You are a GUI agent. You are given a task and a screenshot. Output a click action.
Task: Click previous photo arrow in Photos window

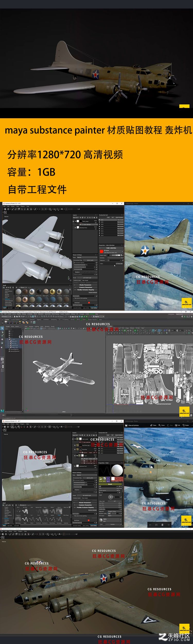tap(150, 525)
